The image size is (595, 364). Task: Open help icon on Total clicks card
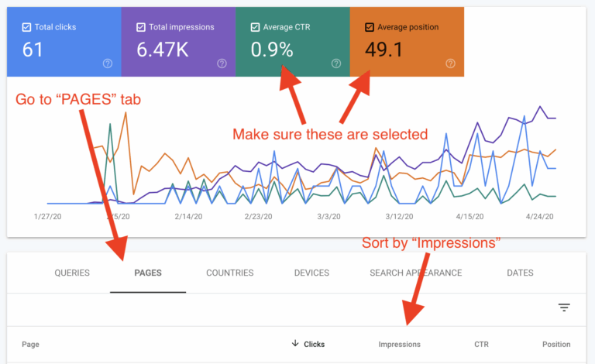108,64
